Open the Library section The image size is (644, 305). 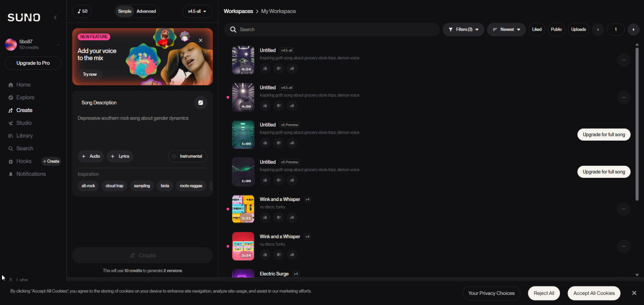pos(24,136)
